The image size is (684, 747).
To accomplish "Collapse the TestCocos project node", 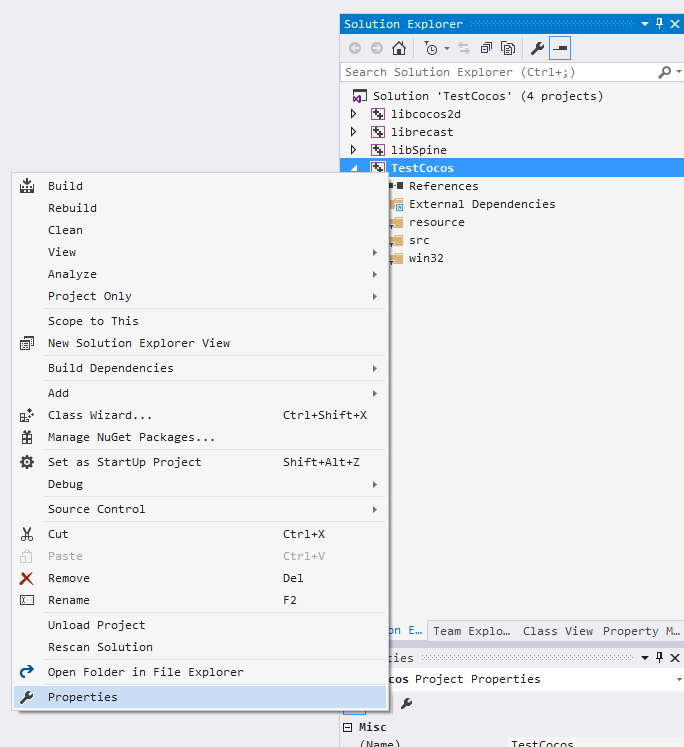I will tap(353, 168).
